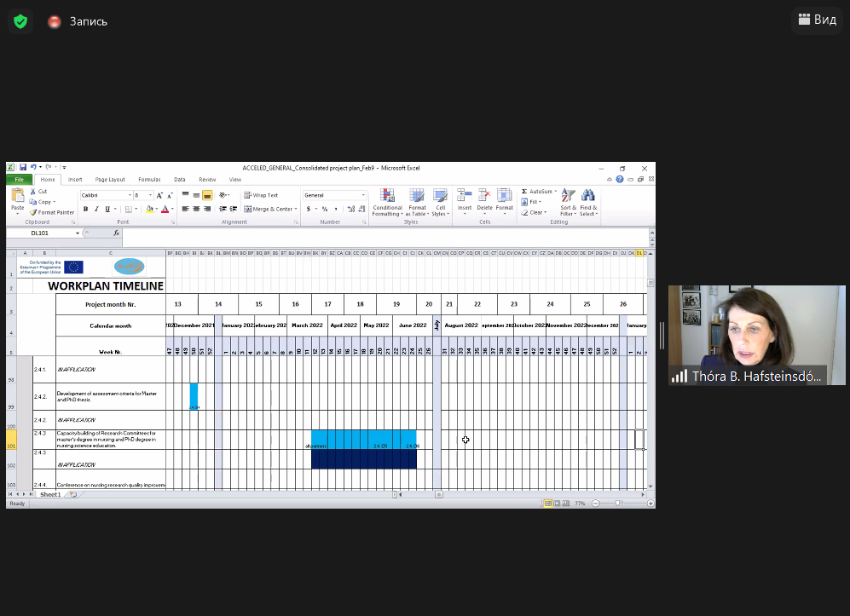Toggle Wrap Text for the cell
Image resolution: width=850 pixels, height=616 pixels.
[x=260, y=195]
